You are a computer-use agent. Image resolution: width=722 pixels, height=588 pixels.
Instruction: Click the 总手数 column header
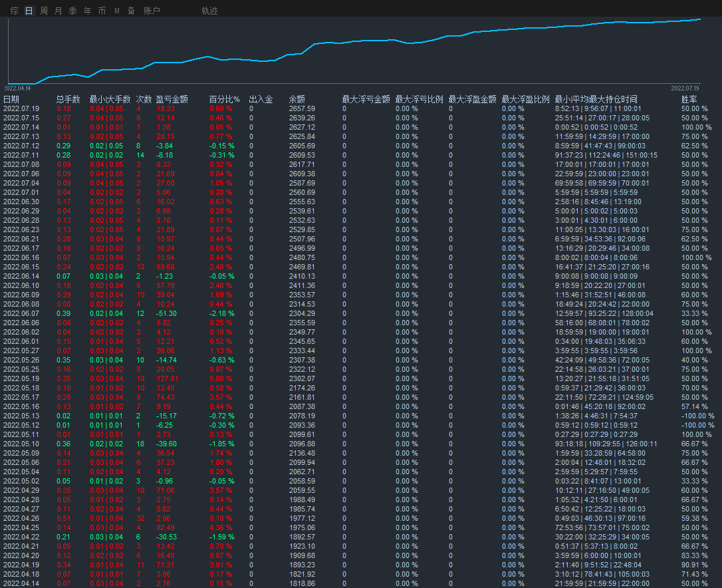tap(68, 99)
